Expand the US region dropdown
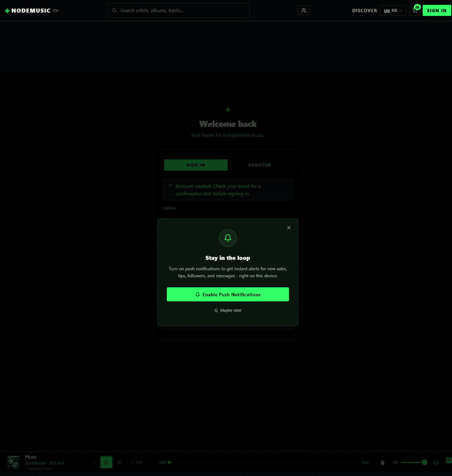 tap(393, 11)
